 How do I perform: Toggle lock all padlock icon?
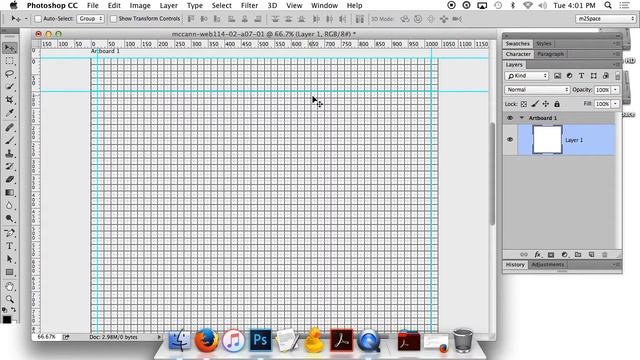(x=557, y=104)
